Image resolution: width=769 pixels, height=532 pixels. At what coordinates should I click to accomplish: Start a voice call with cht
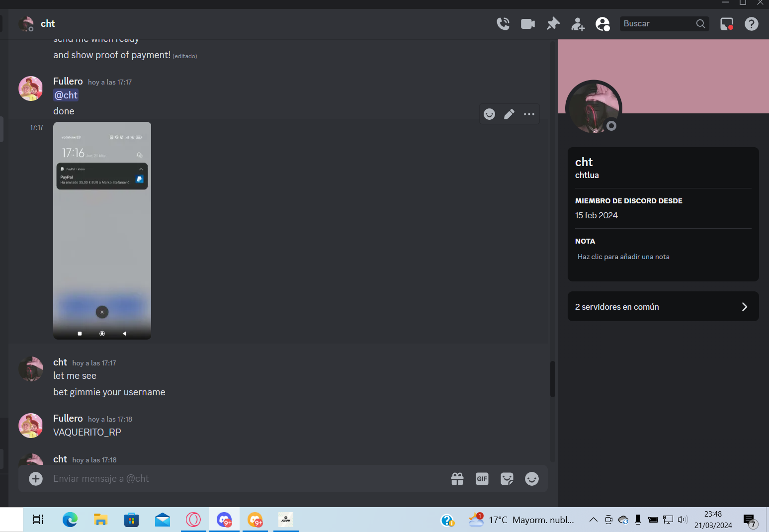pos(503,23)
